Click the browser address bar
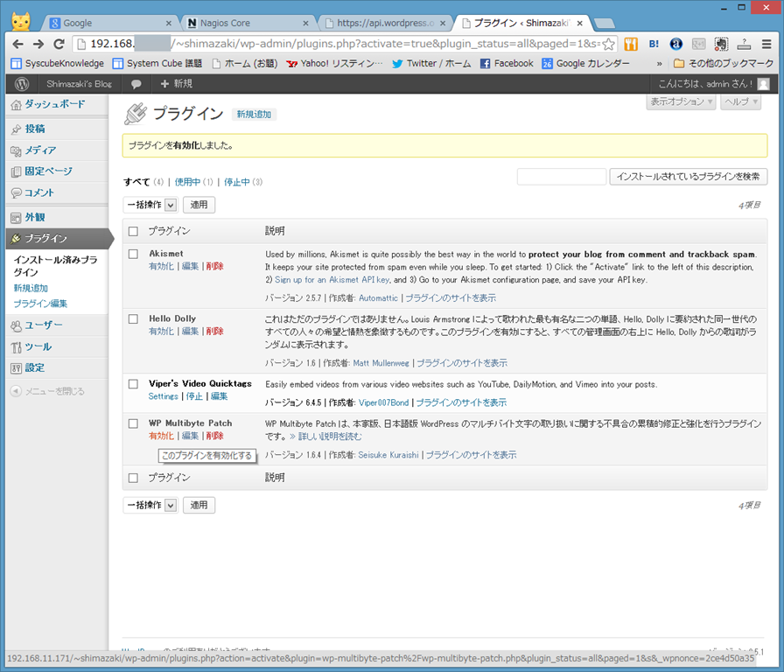The height and width of the screenshot is (672, 784). 345,44
